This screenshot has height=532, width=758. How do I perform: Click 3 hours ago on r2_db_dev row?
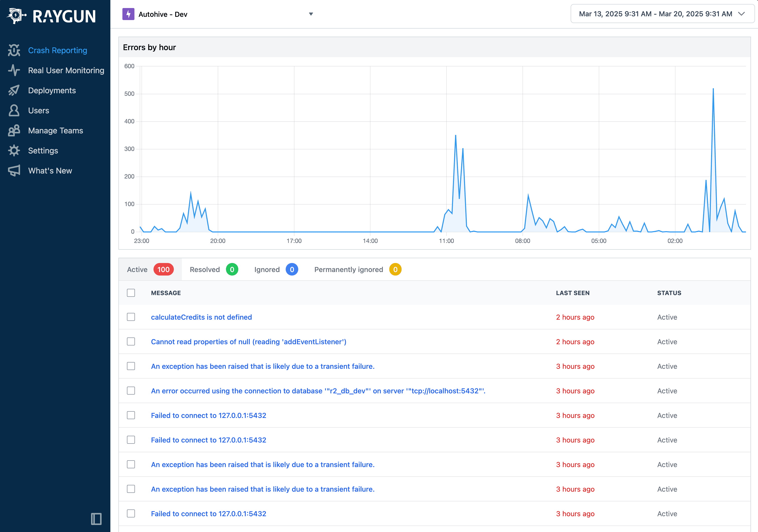click(575, 391)
